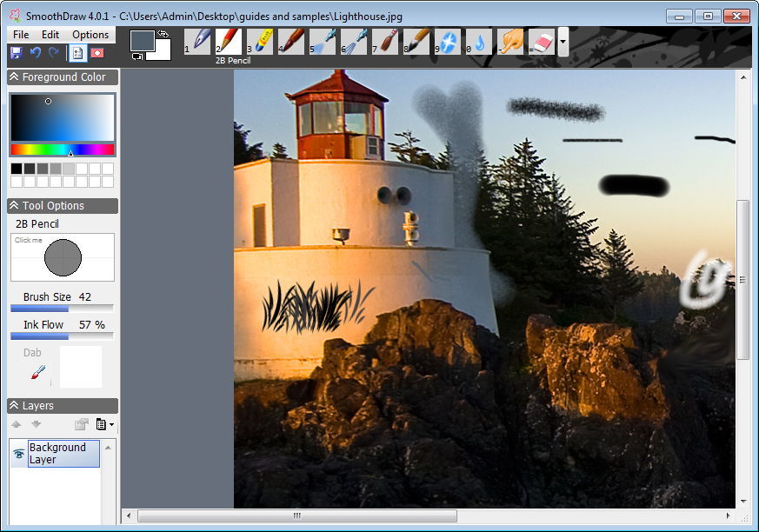This screenshot has width=759, height=532.
Task: Select the water drop blur tool
Action: [x=480, y=42]
